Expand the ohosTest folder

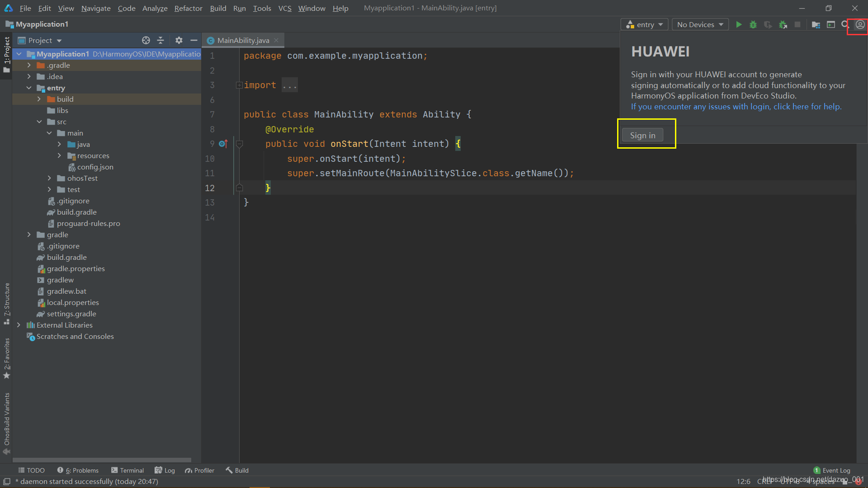coord(49,178)
